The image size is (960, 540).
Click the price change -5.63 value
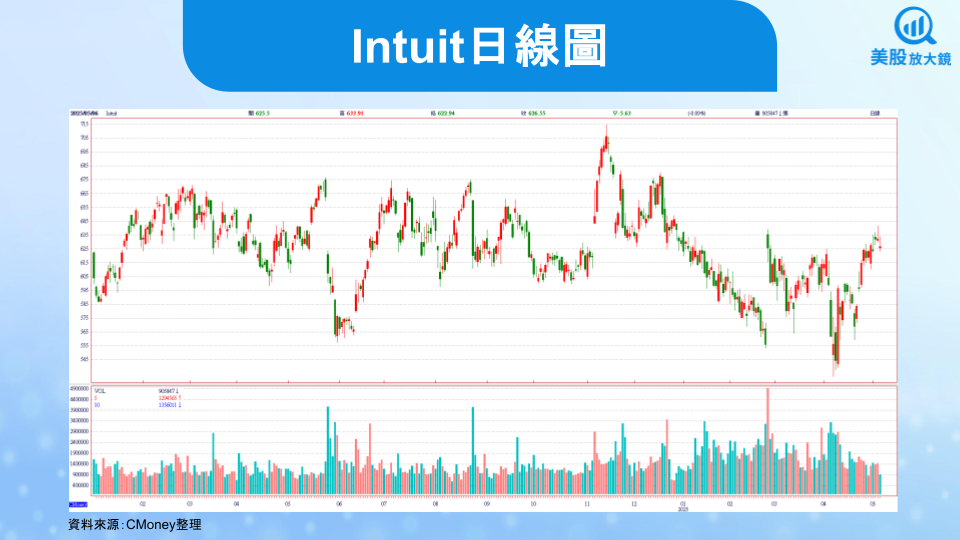tap(621, 113)
